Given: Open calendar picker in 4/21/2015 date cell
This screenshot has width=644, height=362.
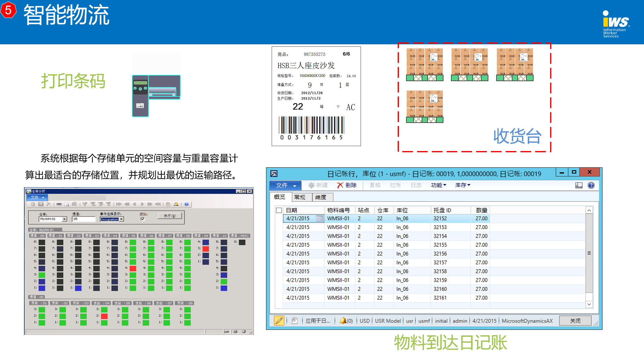Looking at the screenshot, I should coord(319,218).
